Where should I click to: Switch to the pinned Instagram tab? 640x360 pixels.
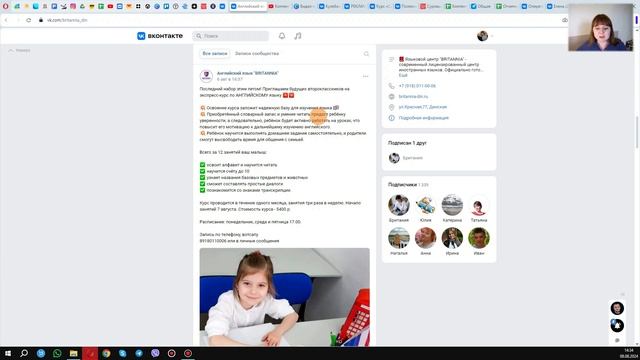(73, 6)
